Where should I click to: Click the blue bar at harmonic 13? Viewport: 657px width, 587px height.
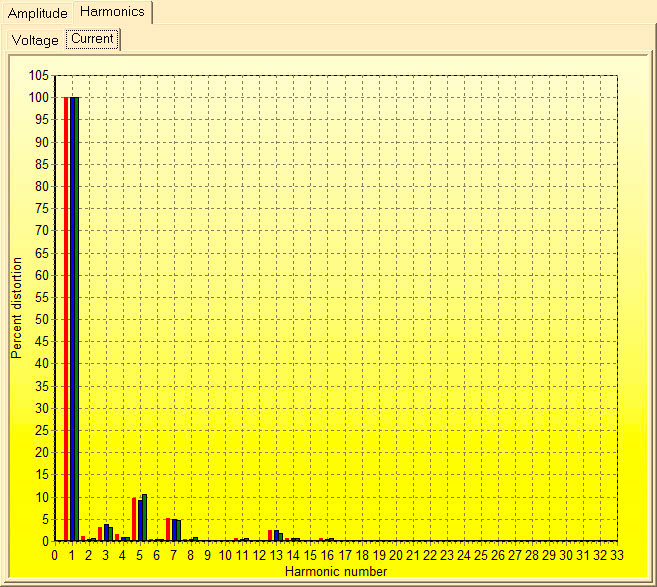coord(276,535)
